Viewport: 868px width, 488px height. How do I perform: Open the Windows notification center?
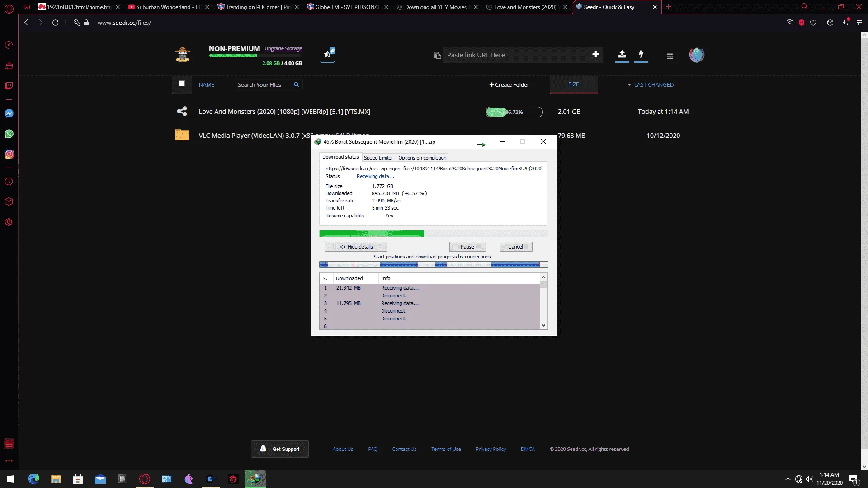click(x=854, y=479)
